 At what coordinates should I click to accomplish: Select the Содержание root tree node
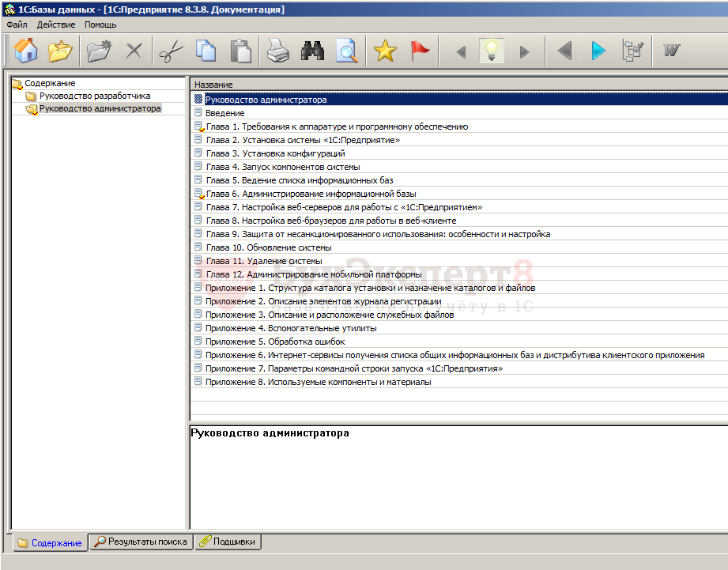[x=50, y=83]
